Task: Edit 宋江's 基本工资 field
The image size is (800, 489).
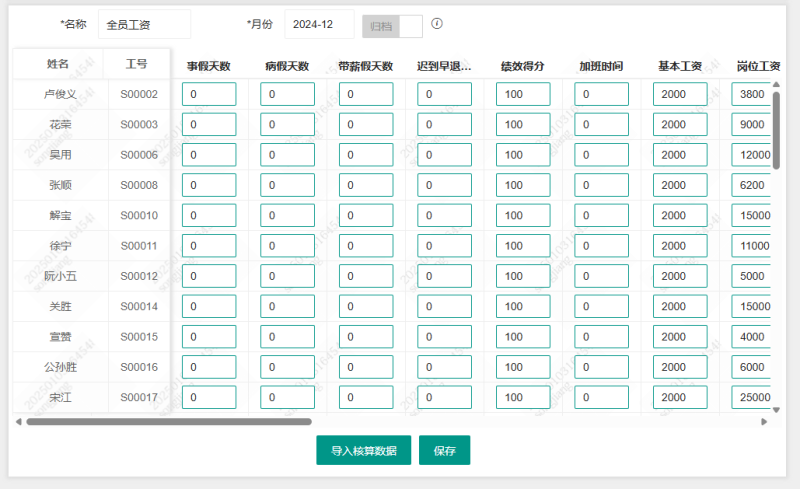Action: tap(679, 397)
